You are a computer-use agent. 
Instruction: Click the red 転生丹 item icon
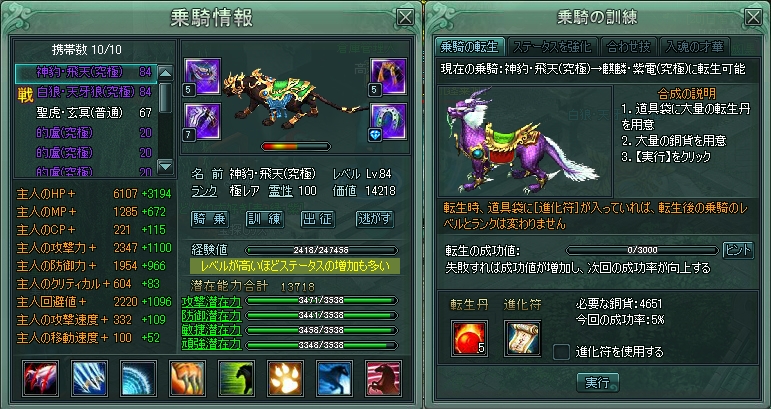[470, 338]
